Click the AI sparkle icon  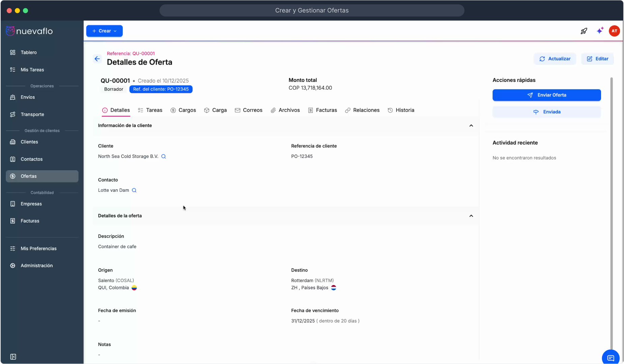point(600,31)
